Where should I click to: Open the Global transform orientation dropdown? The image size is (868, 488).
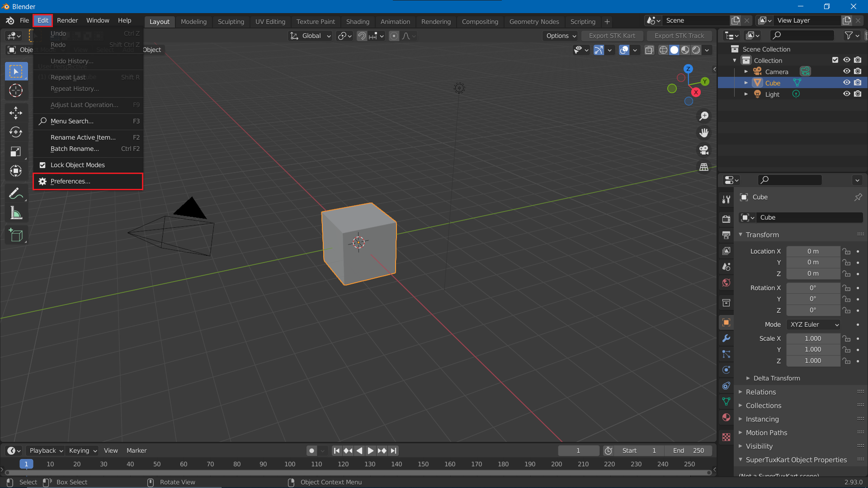[311, 36]
